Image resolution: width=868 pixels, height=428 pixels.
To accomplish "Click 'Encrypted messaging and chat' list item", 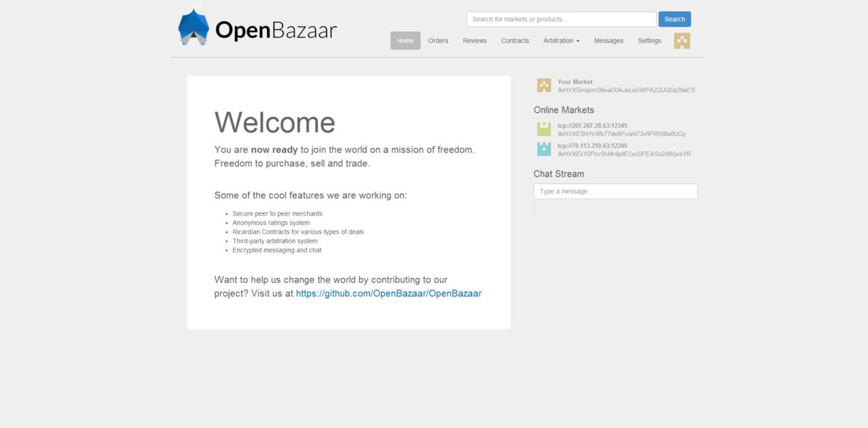I will [x=277, y=250].
